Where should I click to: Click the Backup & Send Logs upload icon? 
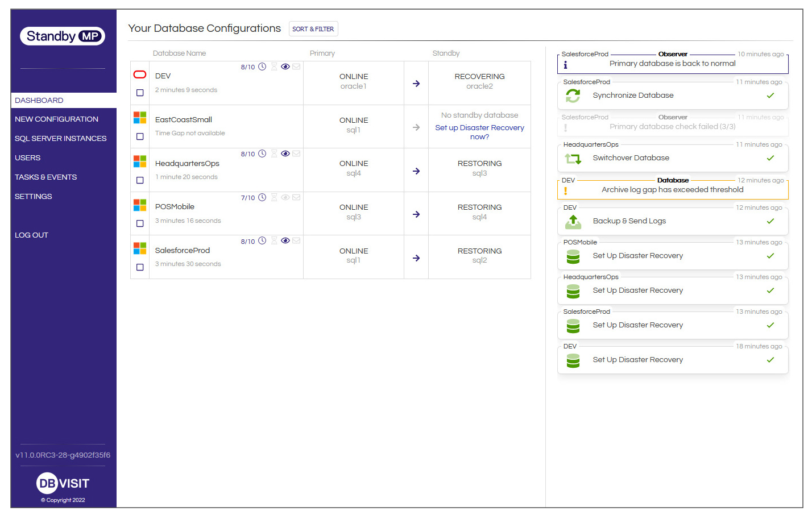(x=573, y=222)
